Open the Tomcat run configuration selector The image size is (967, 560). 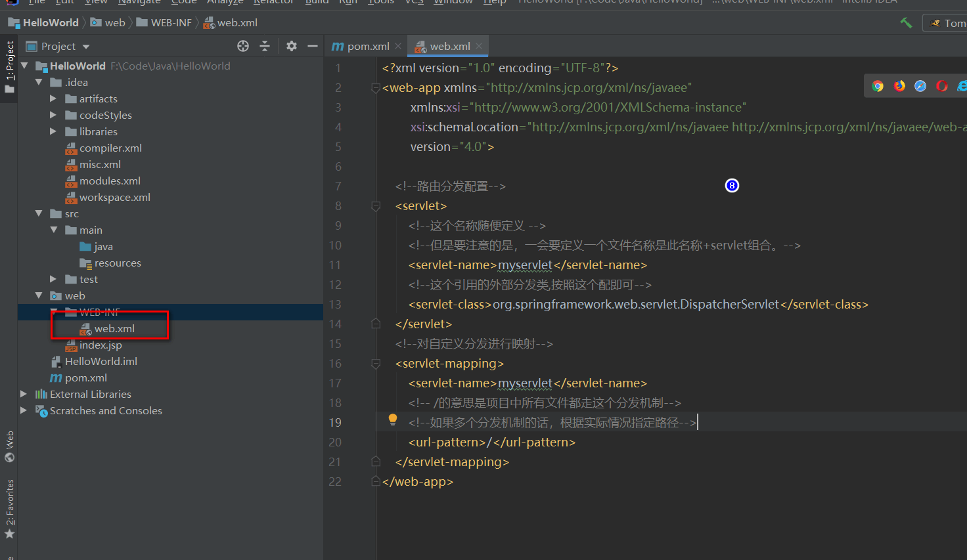949,22
